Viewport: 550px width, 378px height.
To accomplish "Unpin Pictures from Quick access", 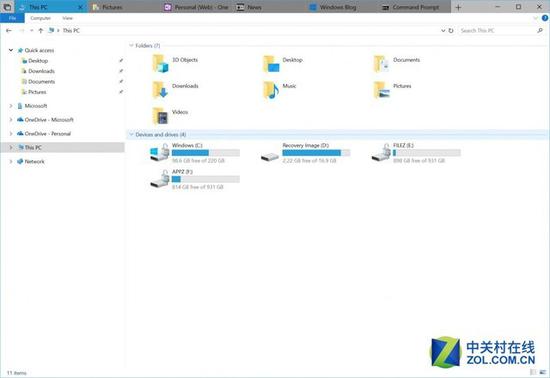I will pyautogui.click(x=121, y=92).
